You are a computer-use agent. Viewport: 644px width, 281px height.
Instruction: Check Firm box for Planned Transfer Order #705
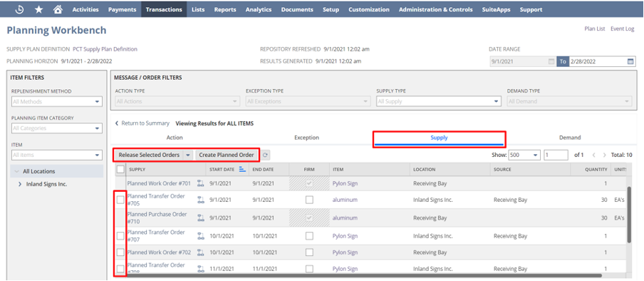(x=309, y=200)
